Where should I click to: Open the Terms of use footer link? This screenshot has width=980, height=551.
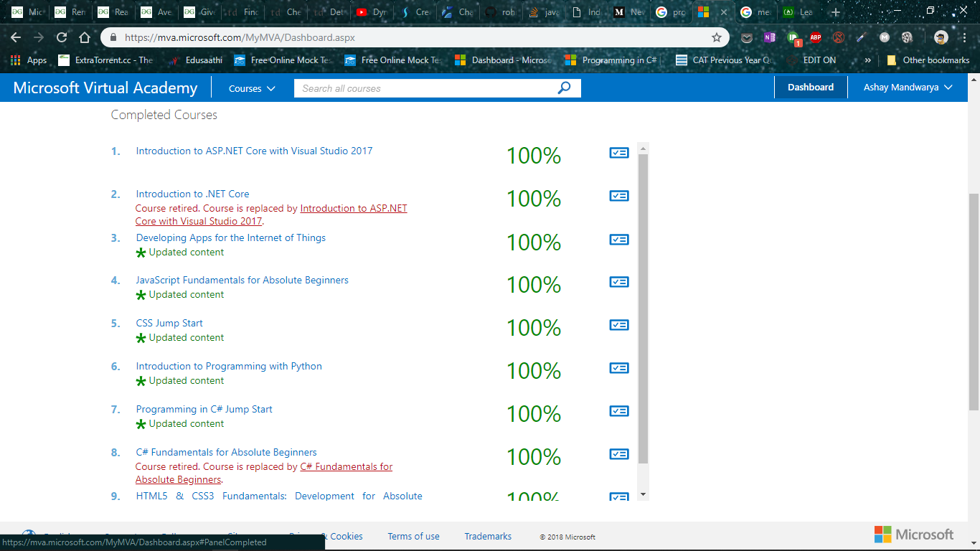click(x=414, y=536)
